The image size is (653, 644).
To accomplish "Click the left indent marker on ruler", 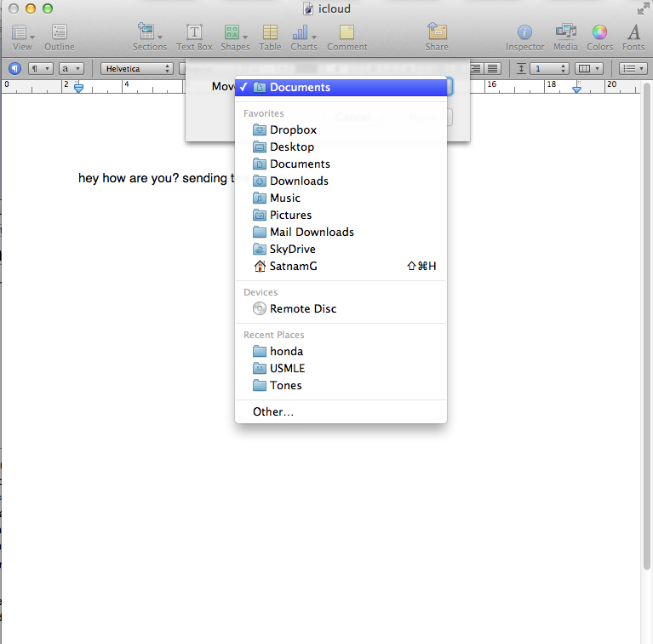I will 78,87.
